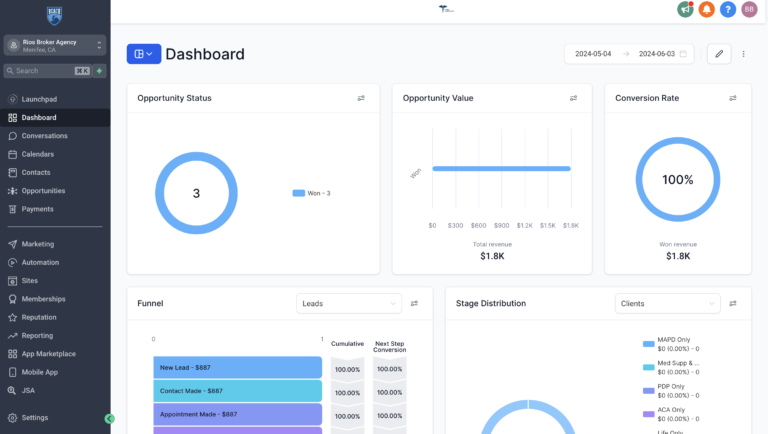Viewport: 768px width, 434px height.
Task: Open the Stage Distribution Clients dropdown
Action: point(667,303)
